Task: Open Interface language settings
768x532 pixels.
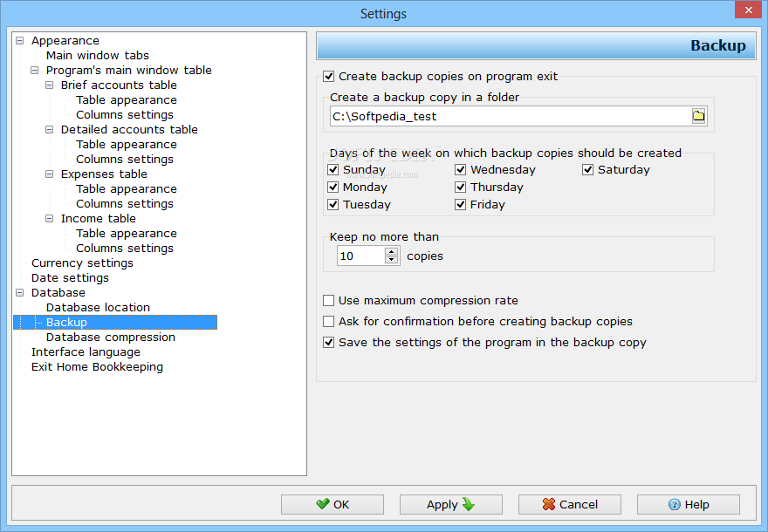Action: pos(86,351)
